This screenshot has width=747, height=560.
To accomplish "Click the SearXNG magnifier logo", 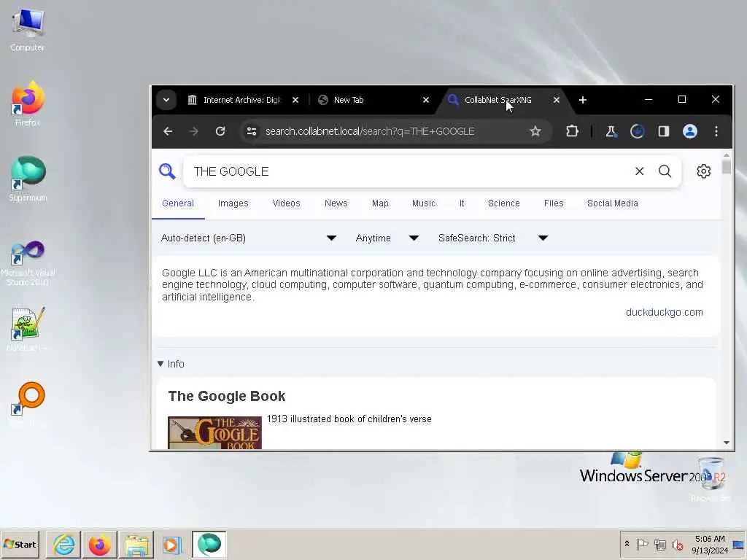I will point(167,171).
